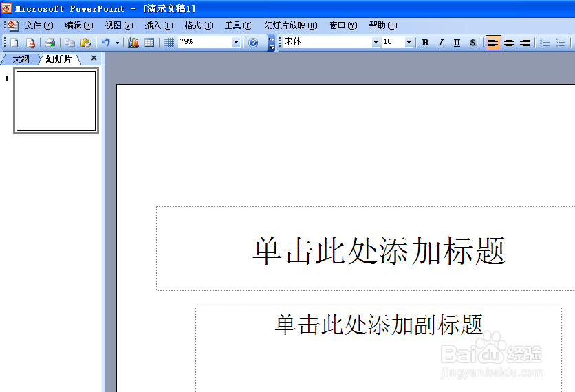
Task: Click the permission document icon
Action: (30, 43)
